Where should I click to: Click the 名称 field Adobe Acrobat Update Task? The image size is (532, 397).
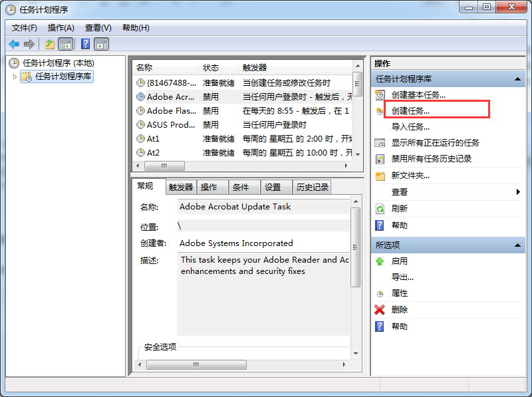click(x=263, y=207)
